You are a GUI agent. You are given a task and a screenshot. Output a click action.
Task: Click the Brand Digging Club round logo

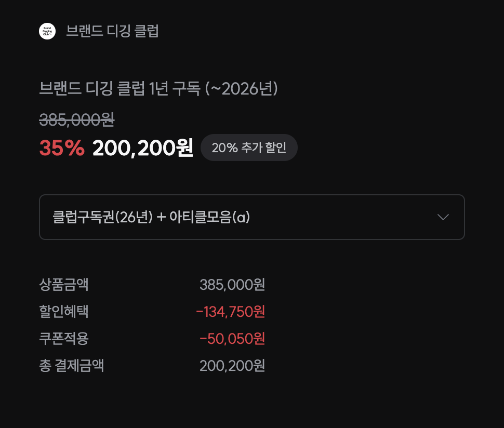tap(47, 31)
